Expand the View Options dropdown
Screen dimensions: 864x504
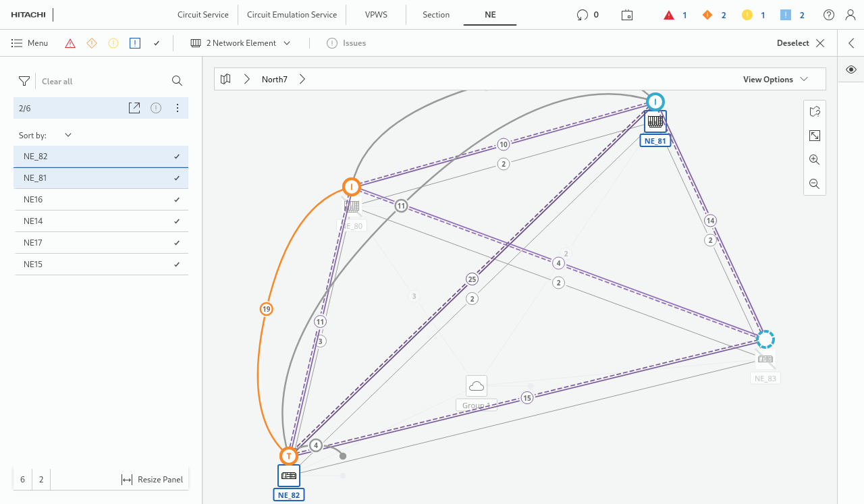click(775, 79)
